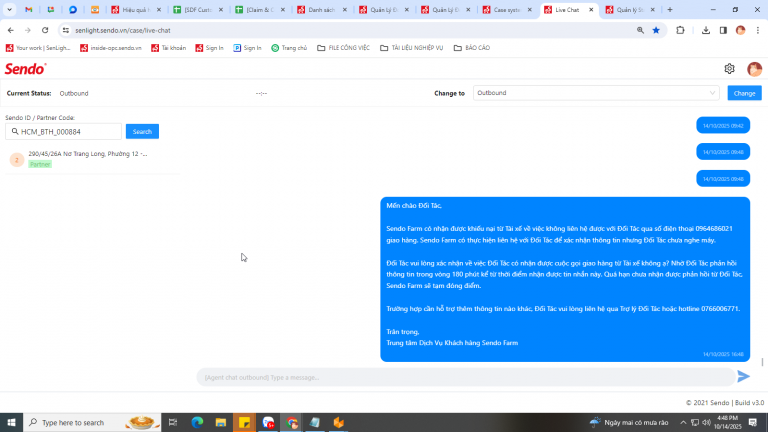Click the agent chat message input

click(x=465, y=377)
